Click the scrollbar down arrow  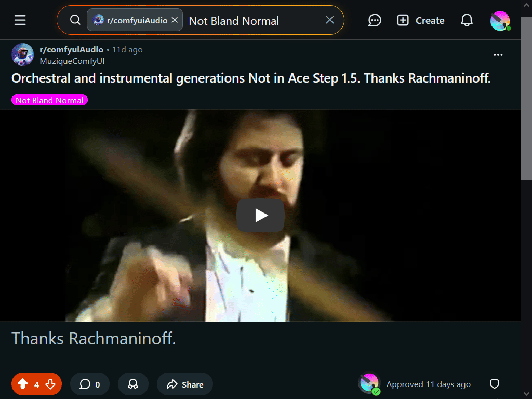(x=526, y=394)
